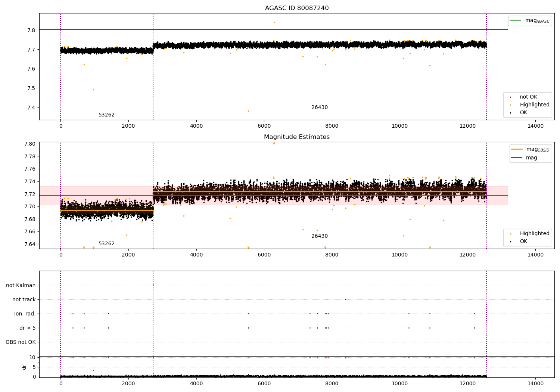Click the 'Ion. rad.' row label

(x=25, y=314)
